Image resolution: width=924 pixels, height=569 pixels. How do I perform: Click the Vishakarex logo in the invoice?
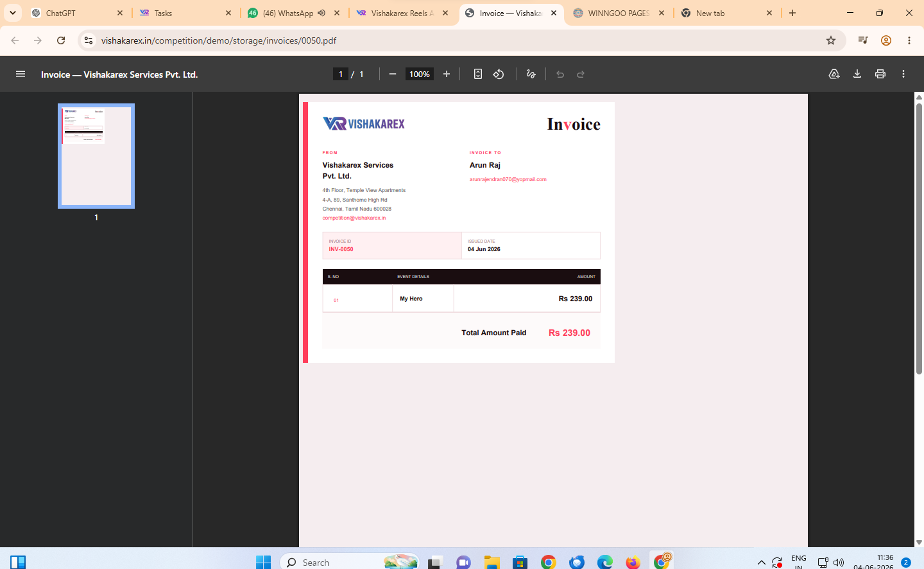click(363, 123)
